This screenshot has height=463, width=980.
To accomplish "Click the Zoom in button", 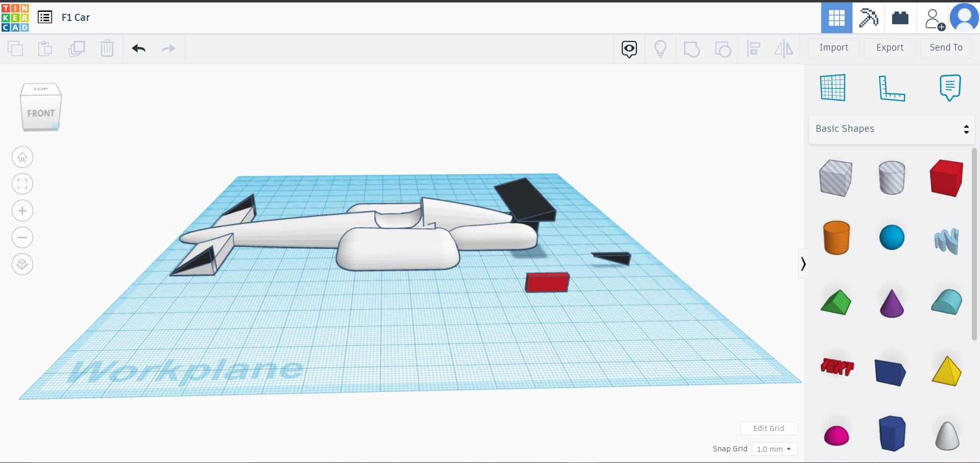I will (x=22, y=211).
